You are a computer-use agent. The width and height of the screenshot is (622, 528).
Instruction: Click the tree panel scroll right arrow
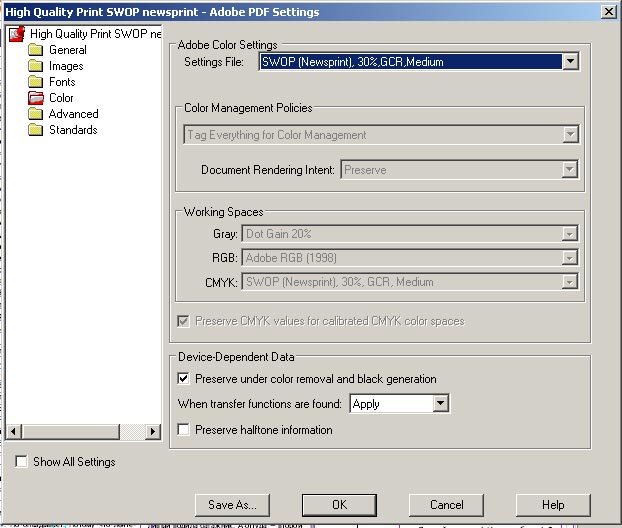click(x=153, y=431)
